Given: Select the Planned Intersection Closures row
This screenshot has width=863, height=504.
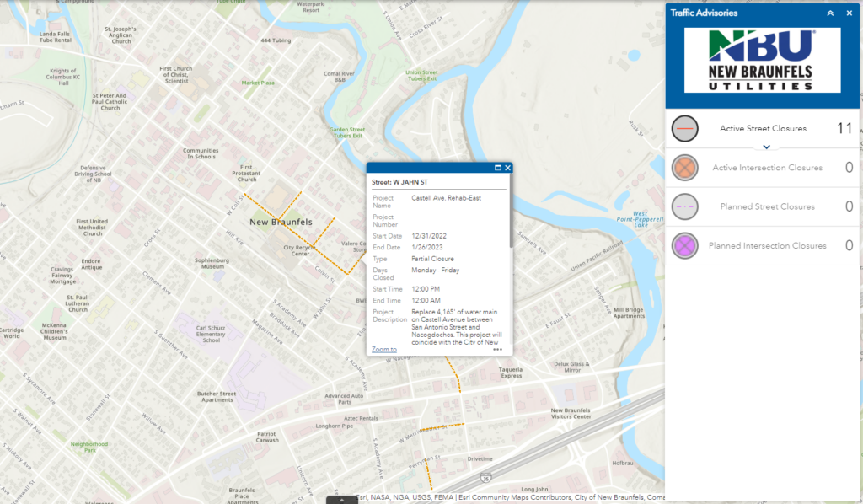Looking at the screenshot, I should pyautogui.click(x=762, y=246).
